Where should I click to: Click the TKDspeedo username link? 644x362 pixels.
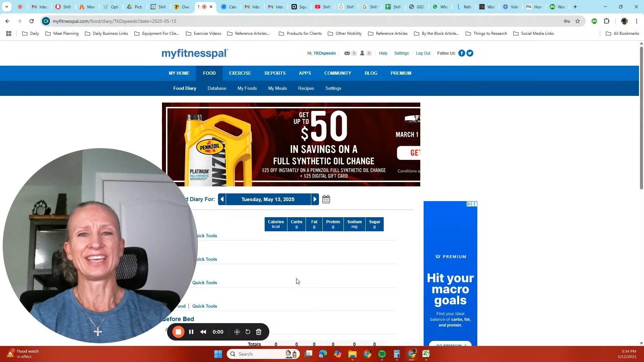coord(325,53)
